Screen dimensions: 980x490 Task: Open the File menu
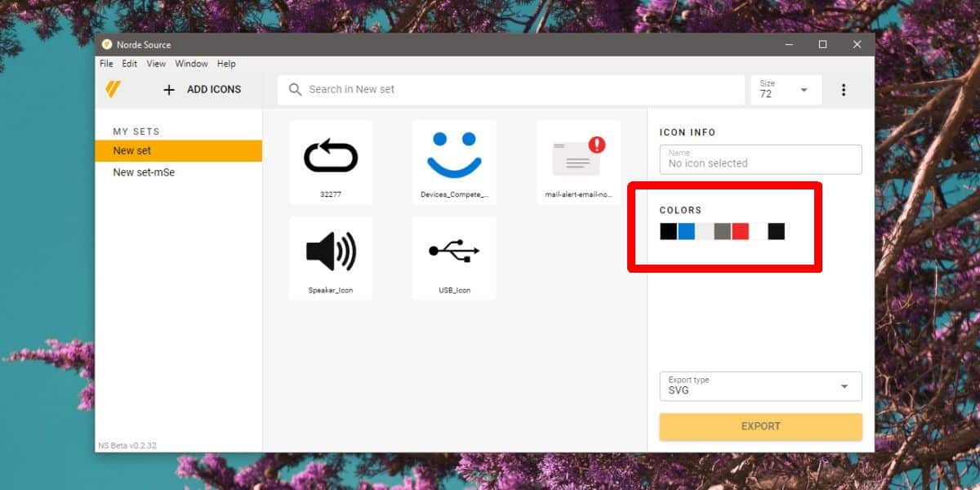tap(105, 64)
